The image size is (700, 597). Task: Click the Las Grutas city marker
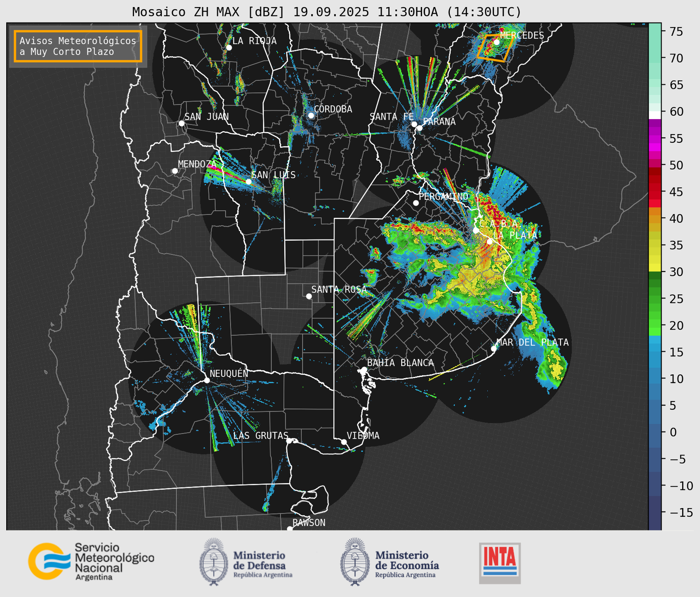(x=289, y=440)
